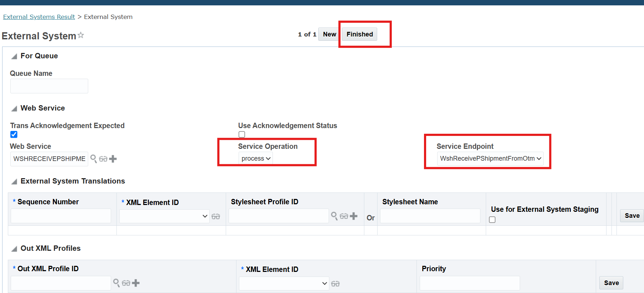Viewport: 644px width, 293px height.
Task: Check Use for External System Staging
Action: pos(492,220)
